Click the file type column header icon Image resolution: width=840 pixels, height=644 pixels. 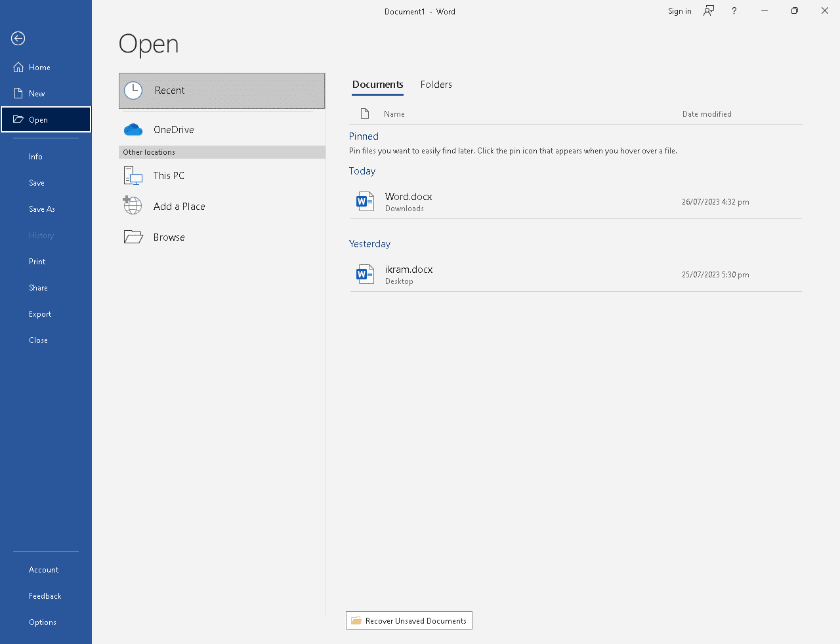click(x=365, y=114)
